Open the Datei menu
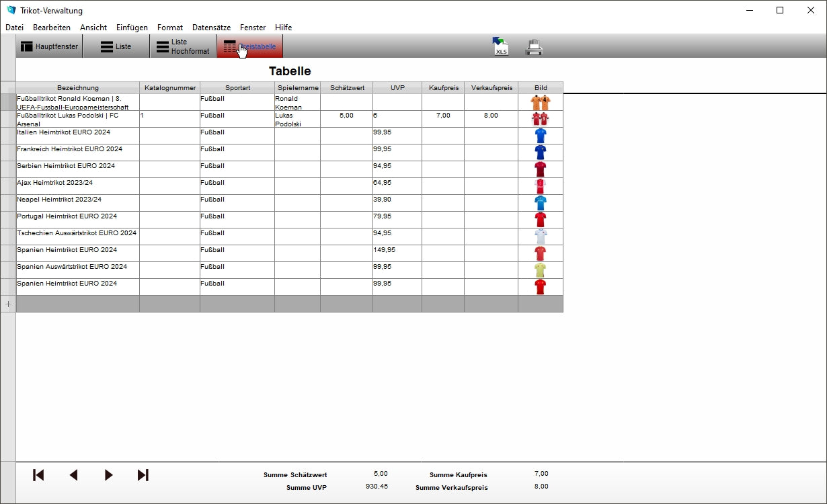 (14, 28)
